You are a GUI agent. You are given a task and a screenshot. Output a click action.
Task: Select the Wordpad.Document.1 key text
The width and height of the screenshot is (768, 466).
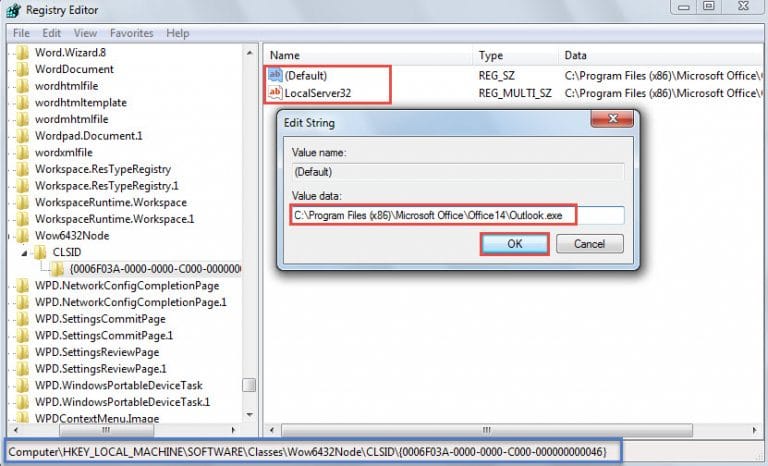(88, 136)
